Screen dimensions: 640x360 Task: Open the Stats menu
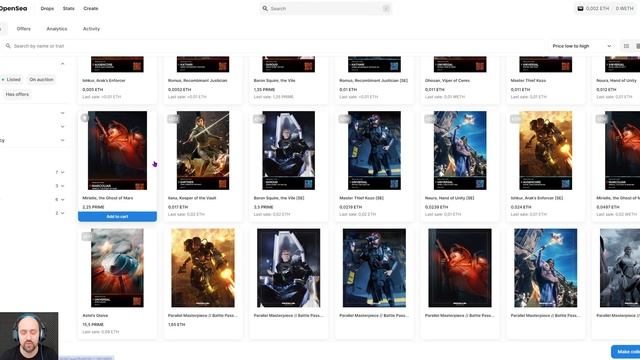tap(69, 9)
